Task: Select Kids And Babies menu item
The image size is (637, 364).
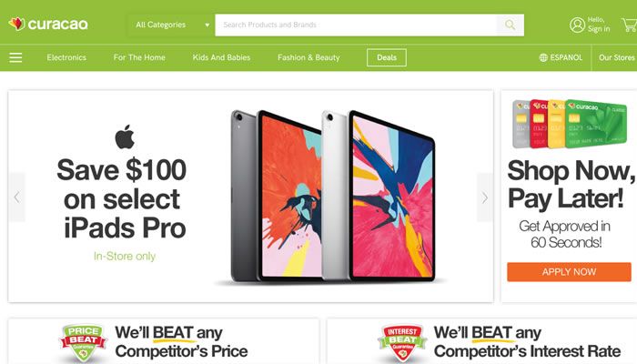Action: tap(221, 57)
